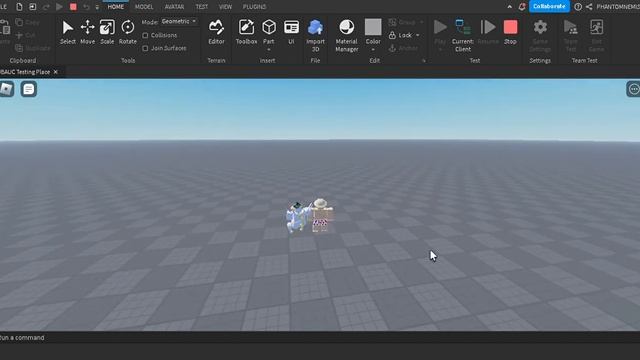Expand the Lock dropdown arrow
The image size is (640, 360).
click(x=418, y=36)
